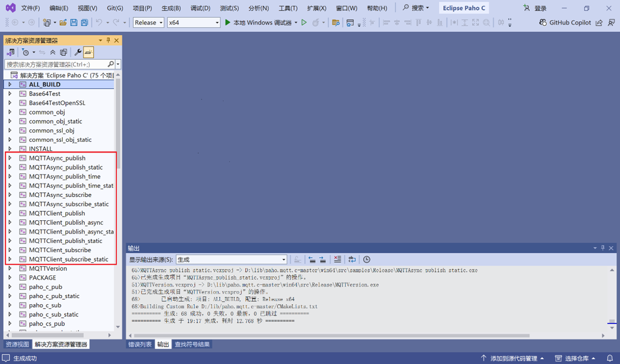Switch to the 错误列表 tab
Screen dimensions: 620x364
tap(140, 344)
